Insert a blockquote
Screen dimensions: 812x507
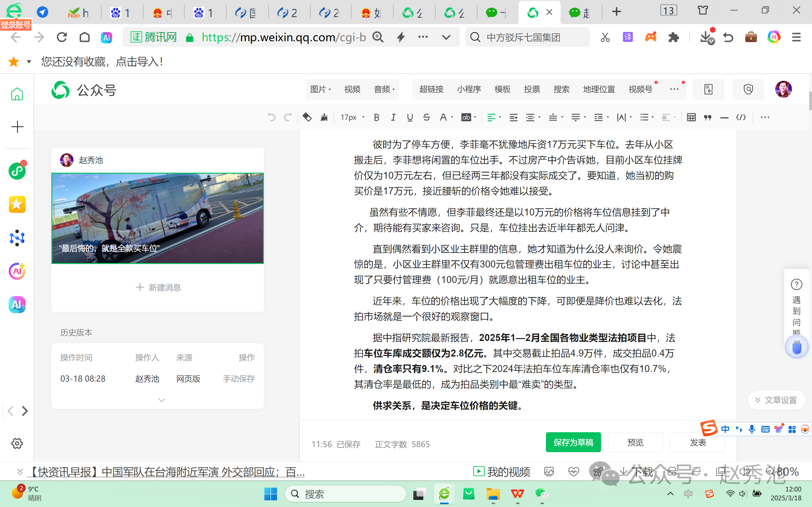[707, 117]
